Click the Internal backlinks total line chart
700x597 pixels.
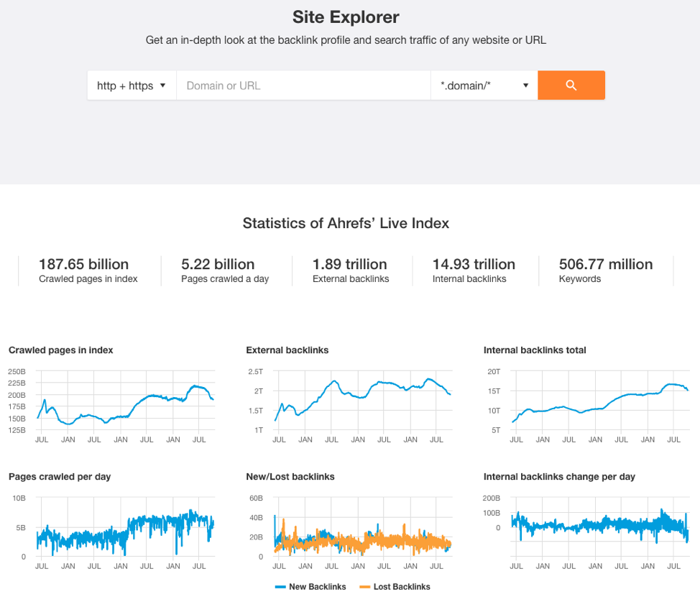(600, 401)
